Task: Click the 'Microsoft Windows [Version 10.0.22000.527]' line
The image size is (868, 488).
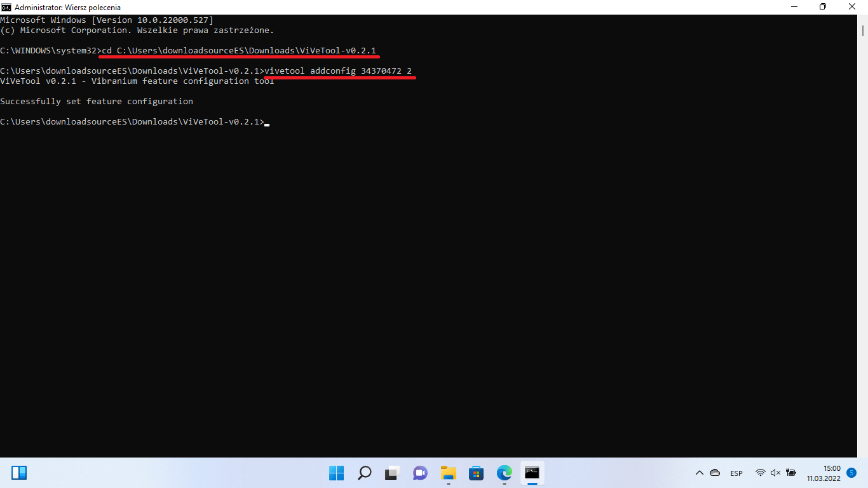Action: [x=107, y=20]
